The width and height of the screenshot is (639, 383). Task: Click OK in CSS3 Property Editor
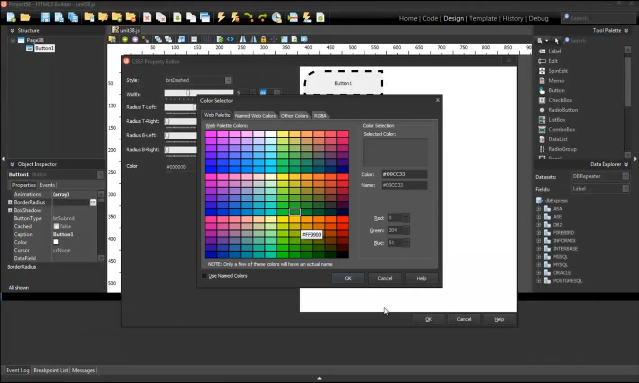coord(428,319)
